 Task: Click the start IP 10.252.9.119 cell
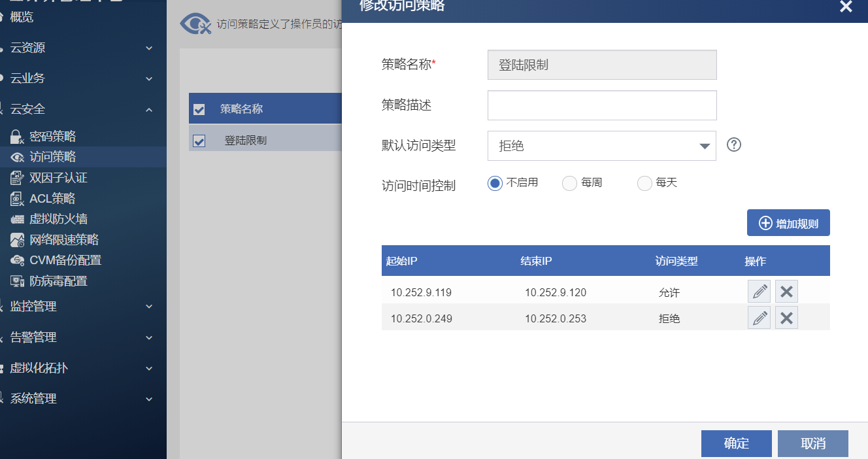[422, 292]
